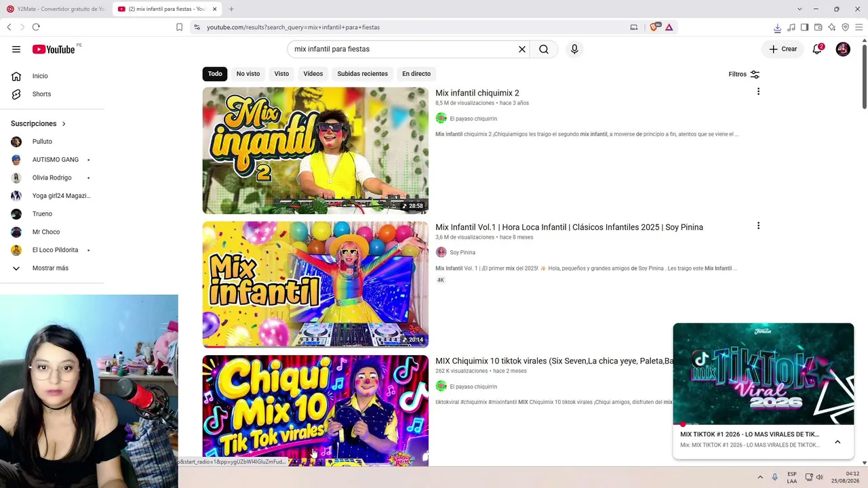
Task: Open the YouTube hamburger guide menu
Action: (x=16, y=49)
